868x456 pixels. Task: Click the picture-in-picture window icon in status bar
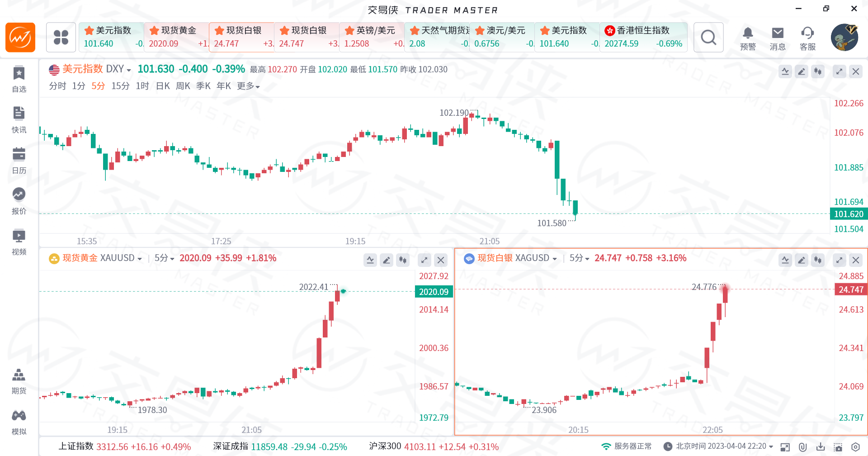click(x=785, y=447)
